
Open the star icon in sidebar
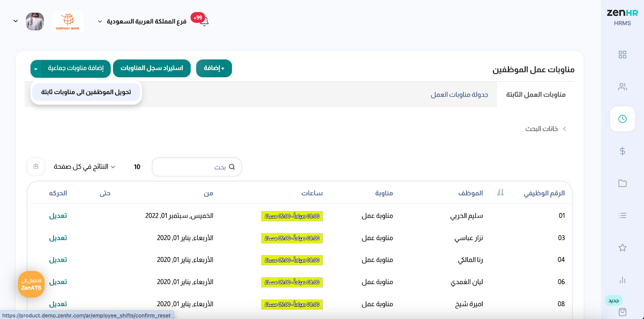tap(622, 248)
